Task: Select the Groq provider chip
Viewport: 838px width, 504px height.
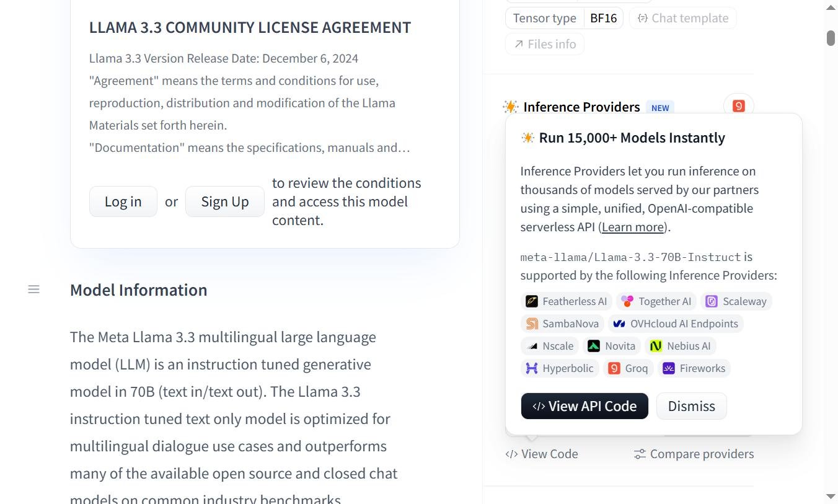Action: click(628, 368)
